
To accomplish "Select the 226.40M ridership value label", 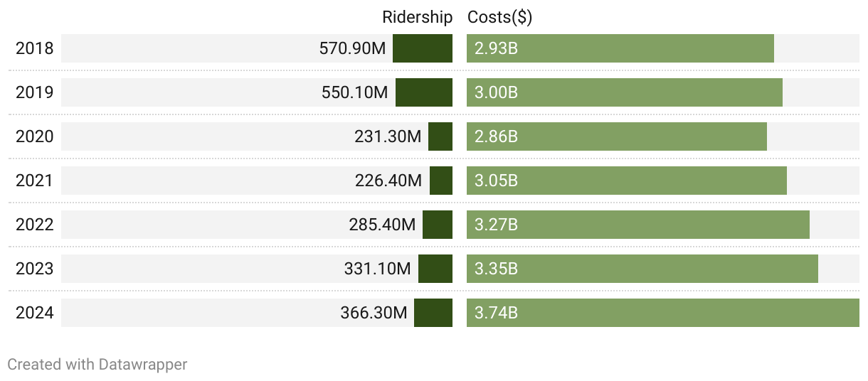I will [388, 181].
